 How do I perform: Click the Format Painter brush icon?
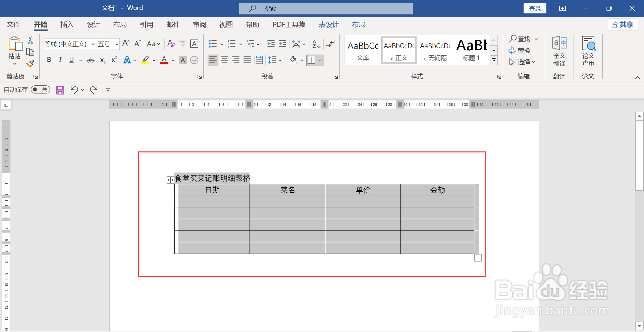pos(31,63)
